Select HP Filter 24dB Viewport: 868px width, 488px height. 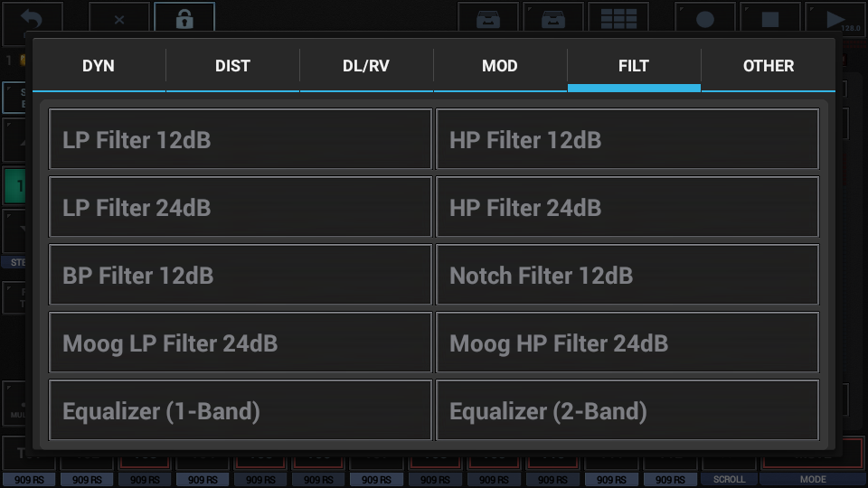pos(627,207)
